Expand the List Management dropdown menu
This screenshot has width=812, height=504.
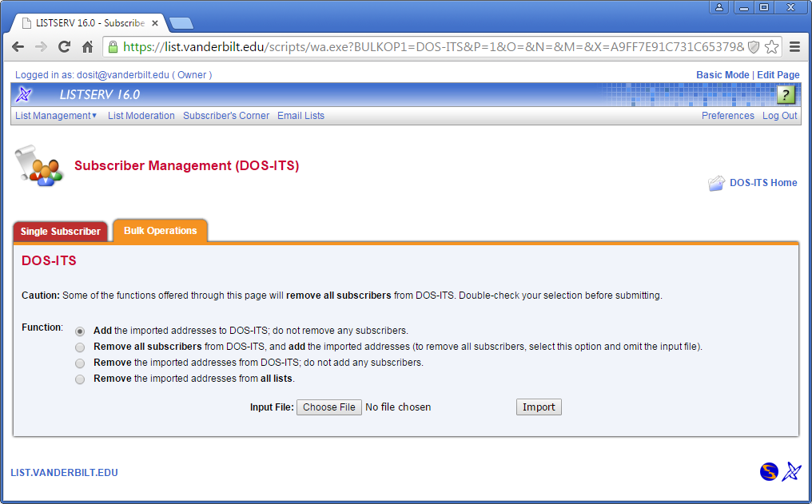[56, 116]
